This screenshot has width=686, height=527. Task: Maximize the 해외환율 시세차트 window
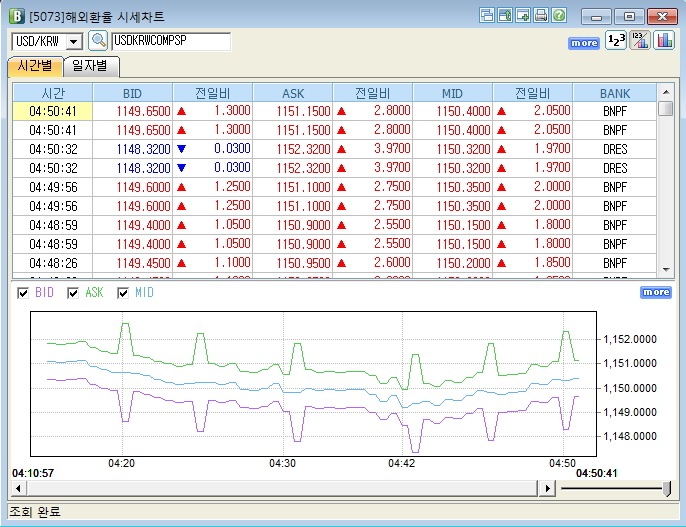629,17
